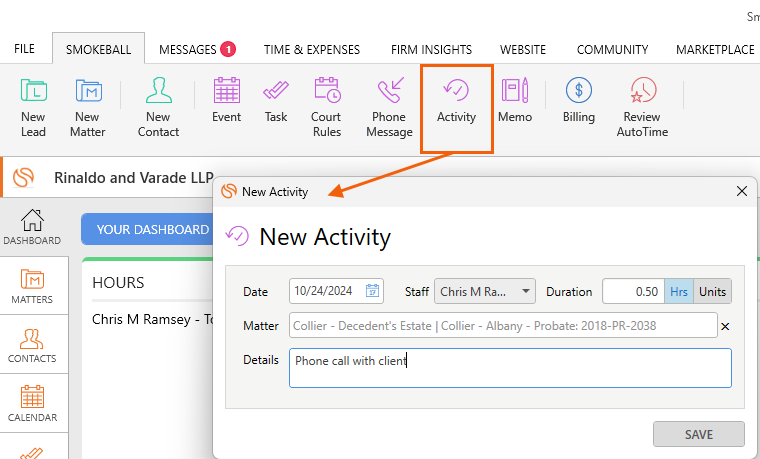Screen dimensions: 760x459
Task: Expand the Staff dropdown
Action: (526, 291)
